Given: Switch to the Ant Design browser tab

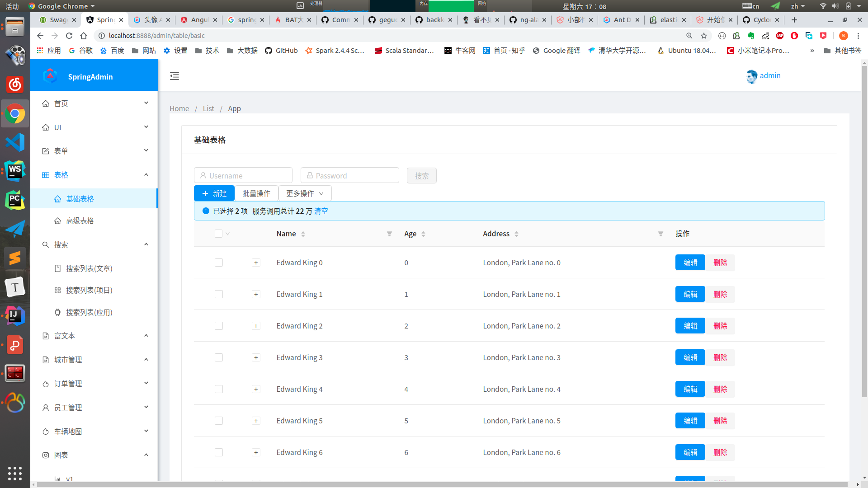Looking at the screenshot, I should [621, 20].
